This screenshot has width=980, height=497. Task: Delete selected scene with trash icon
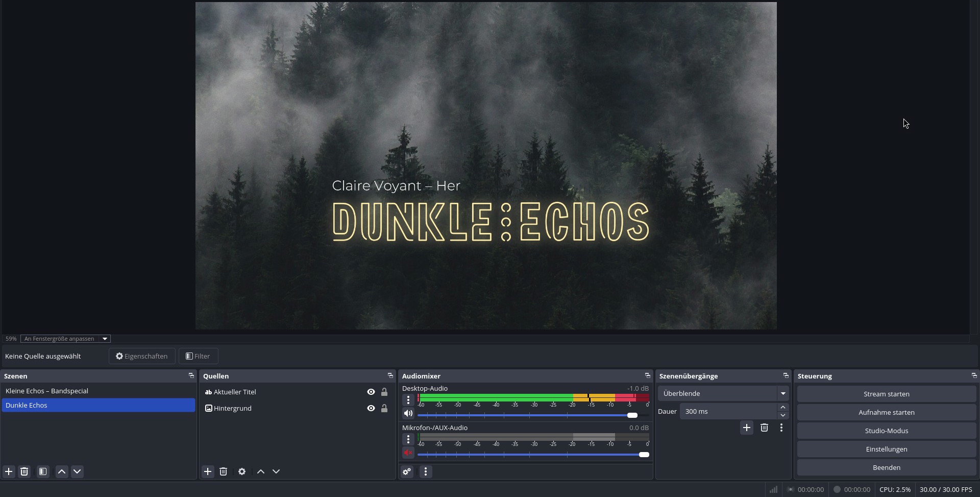click(x=24, y=471)
